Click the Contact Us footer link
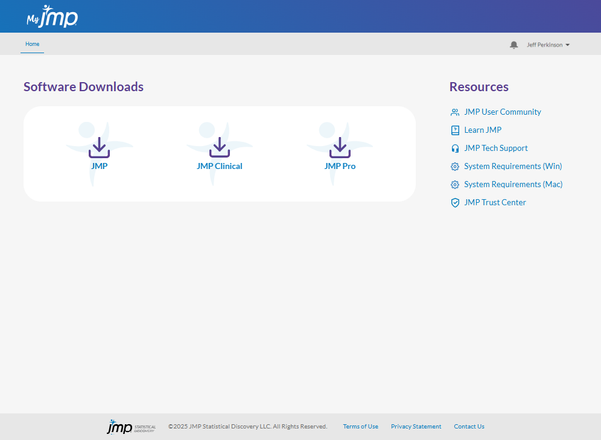The image size is (601, 440). [469, 426]
